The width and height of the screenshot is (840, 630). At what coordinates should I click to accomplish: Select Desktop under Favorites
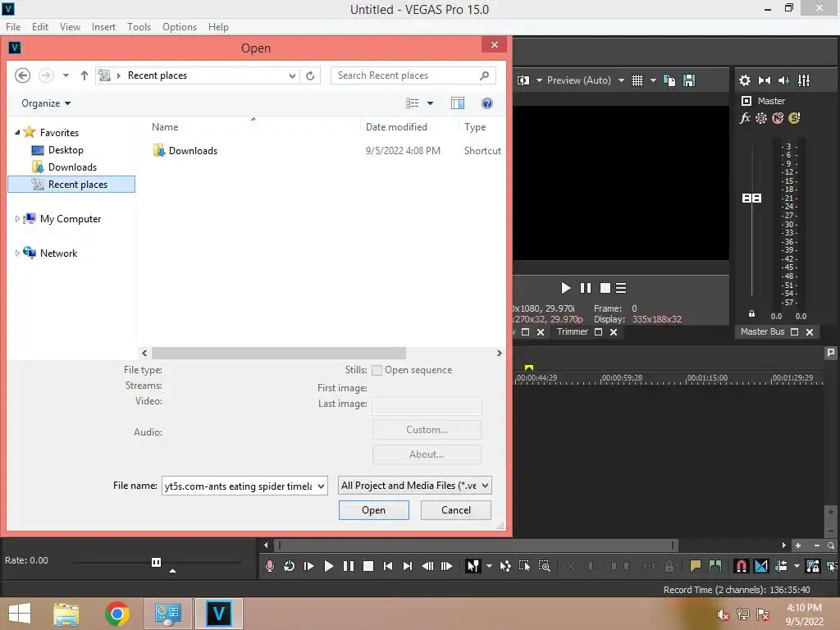pos(66,150)
